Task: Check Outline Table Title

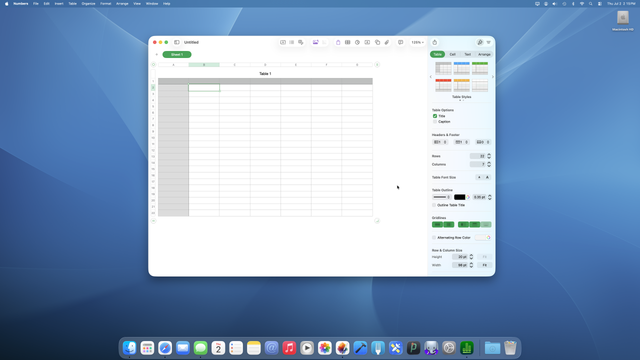Action: (434, 205)
